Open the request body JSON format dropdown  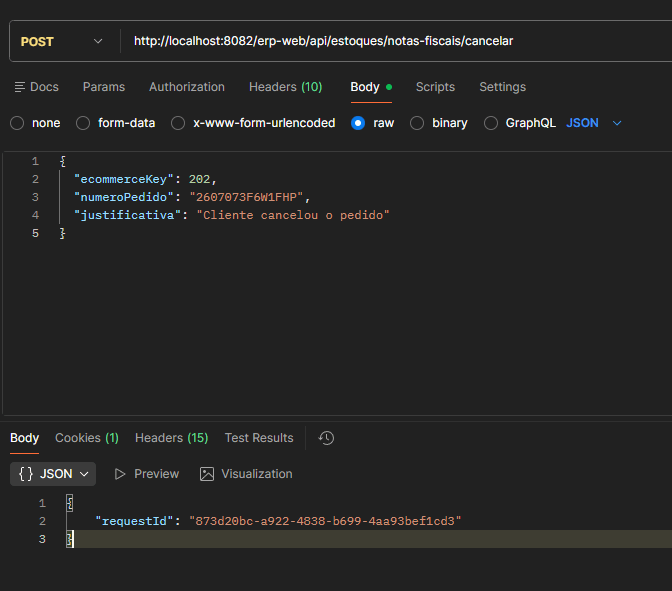point(594,123)
